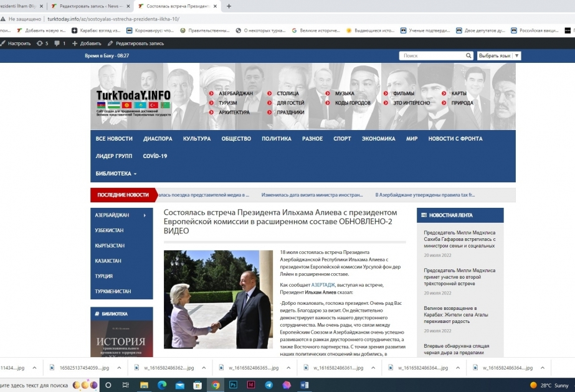Select 'ТУРКМЕНИСТАН' in sidebar
This screenshot has height=392, width=575.
pos(113,291)
